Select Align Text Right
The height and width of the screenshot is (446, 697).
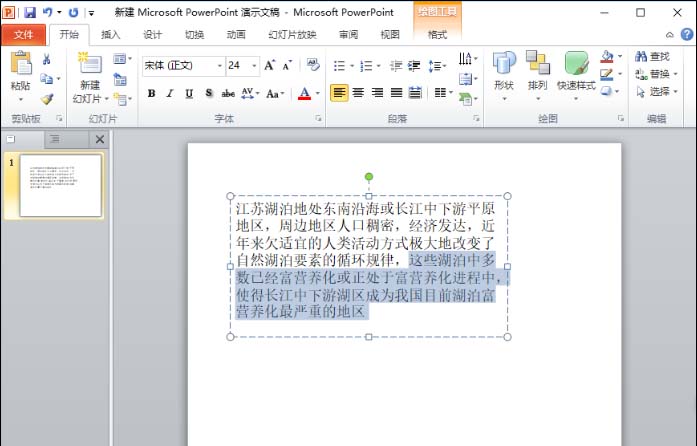377,93
